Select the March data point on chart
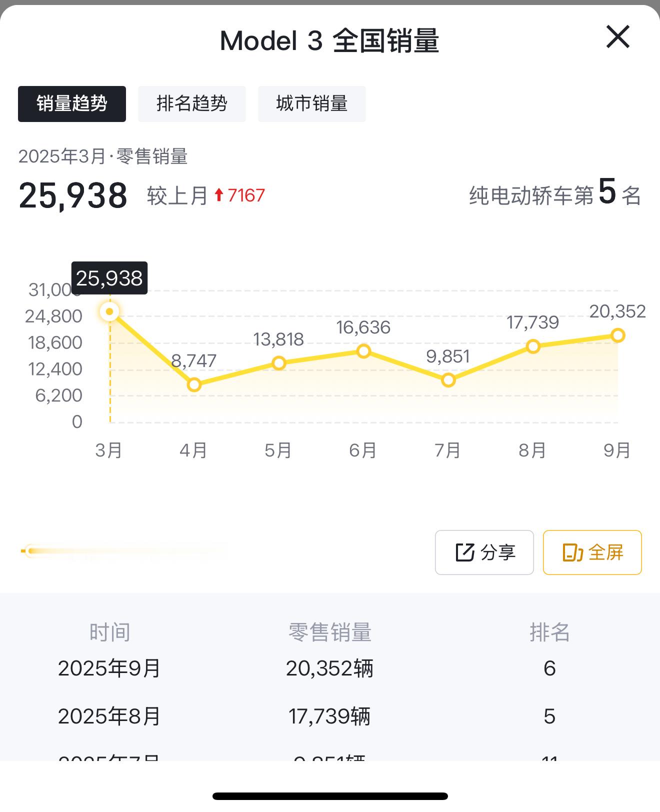 (109, 312)
